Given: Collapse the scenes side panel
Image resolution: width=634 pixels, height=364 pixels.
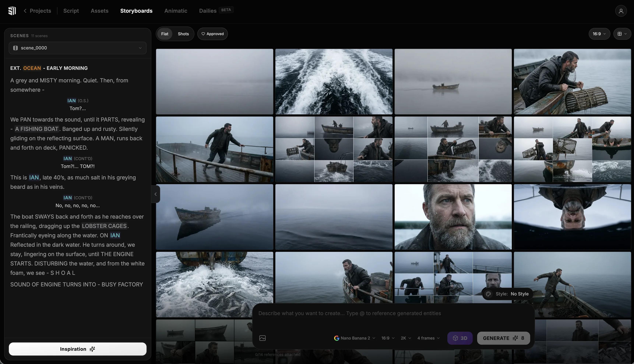Looking at the screenshot, I should pyautogui.click(x=155, y=194).
